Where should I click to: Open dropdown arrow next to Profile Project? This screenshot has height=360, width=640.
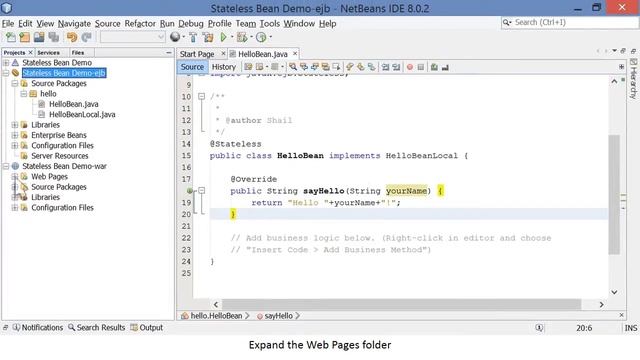click(x=270, y=37)
